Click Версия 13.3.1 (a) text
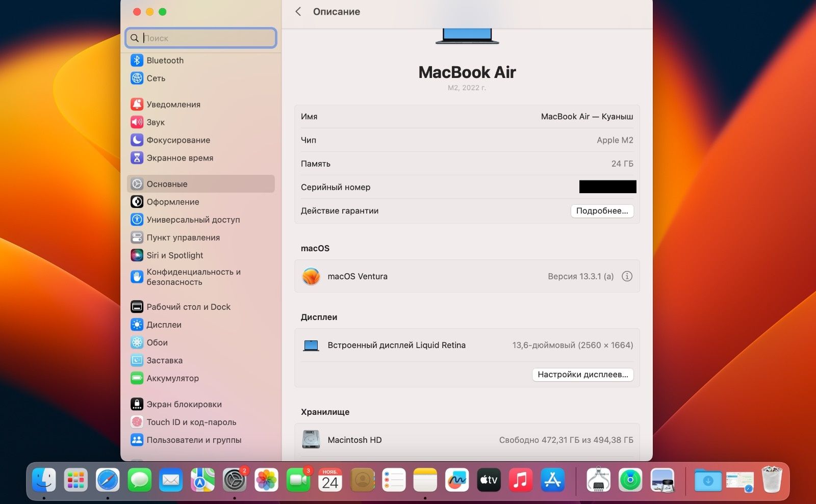 (580, 276)
